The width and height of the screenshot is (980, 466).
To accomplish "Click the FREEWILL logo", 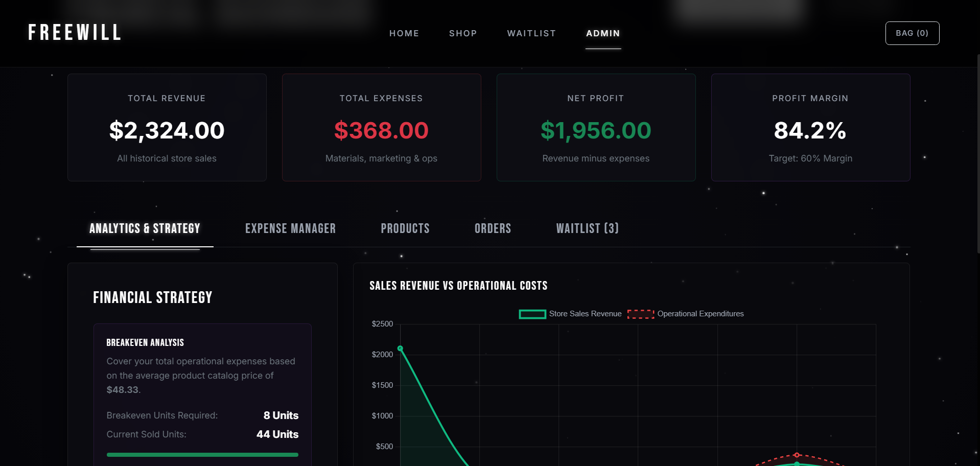I will click(x=75, y=33).
